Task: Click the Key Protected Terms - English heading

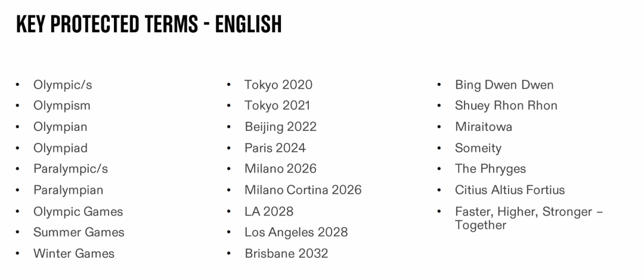Action: (x=148, y=24)
